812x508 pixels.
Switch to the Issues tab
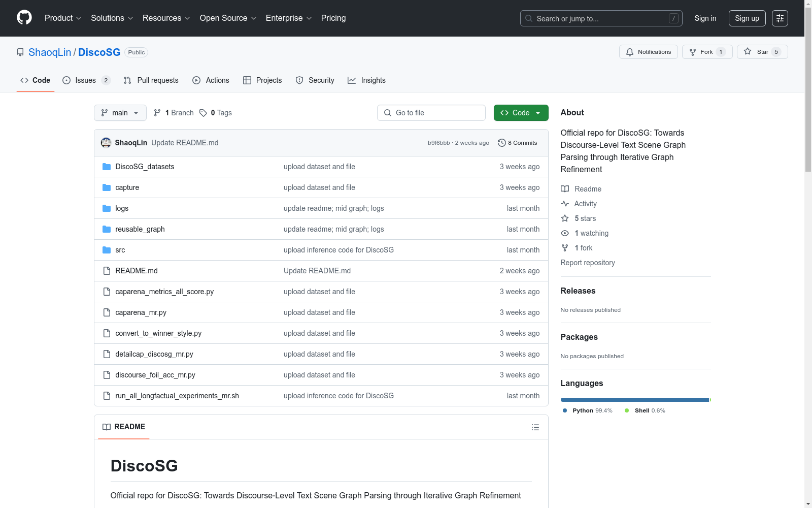click(x=86, y=80)
